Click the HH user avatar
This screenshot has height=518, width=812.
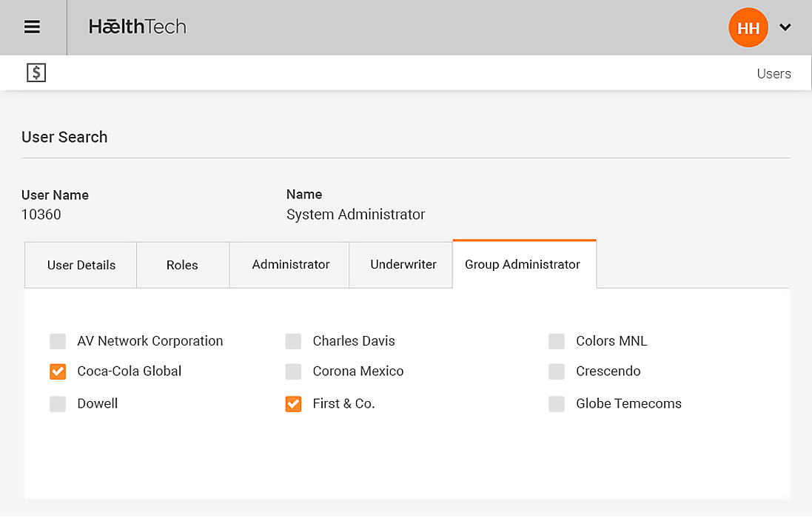748,28
